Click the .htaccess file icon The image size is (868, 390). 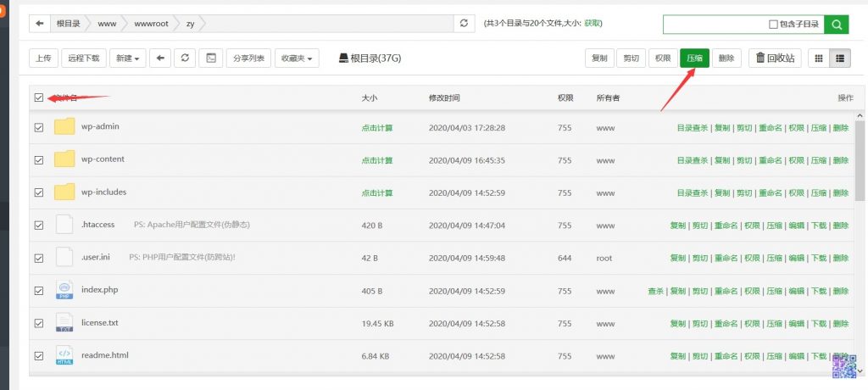coord(64,225)
